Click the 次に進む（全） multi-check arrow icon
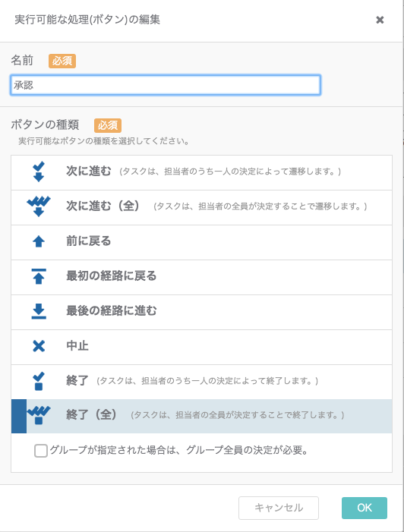Image resolution: width=404 pixels, height=532 pixels. 39,206
